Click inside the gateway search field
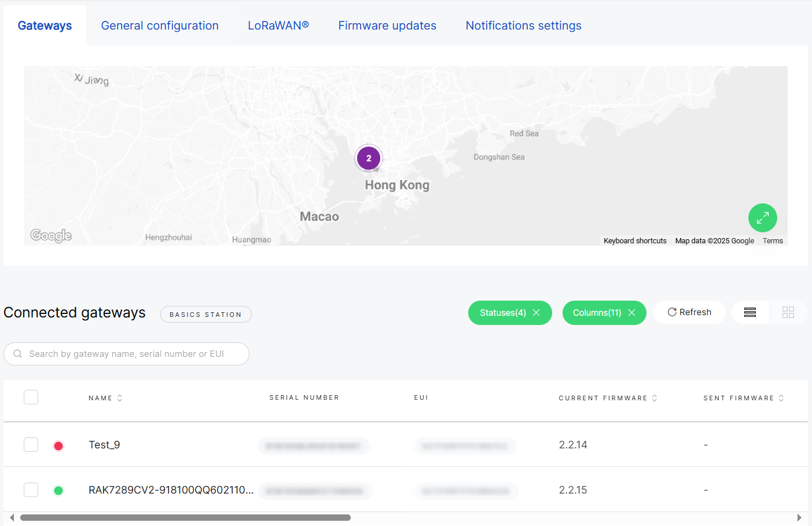This screenshot has width=812, height=526. coord(126,353)
